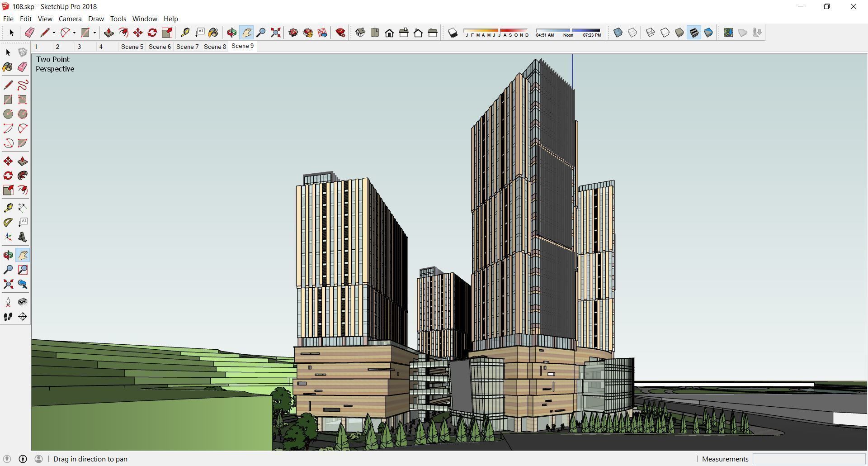Select the Arc tool in top toolbar
Screen dimensions: 868x466
(x=66, y=33)
